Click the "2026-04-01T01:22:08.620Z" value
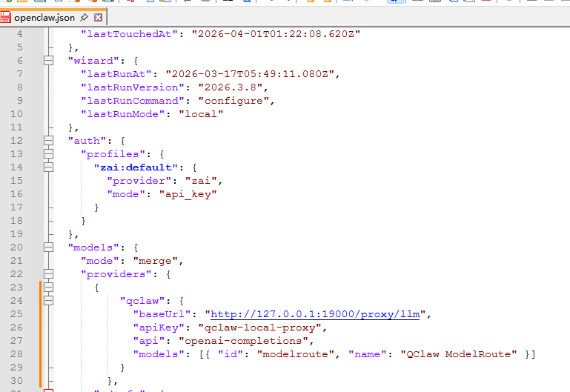 276,34
